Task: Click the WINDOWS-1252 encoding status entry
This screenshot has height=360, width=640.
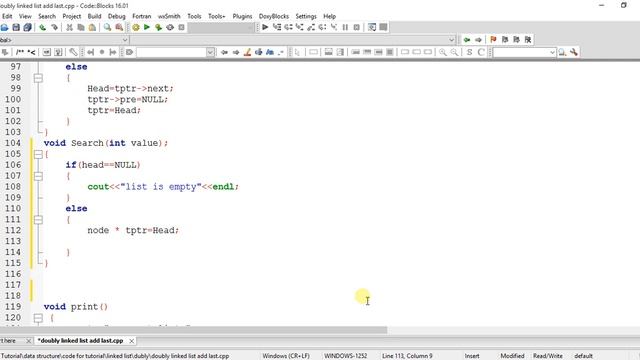Action: pyautogui.click(x=345, y=356)
